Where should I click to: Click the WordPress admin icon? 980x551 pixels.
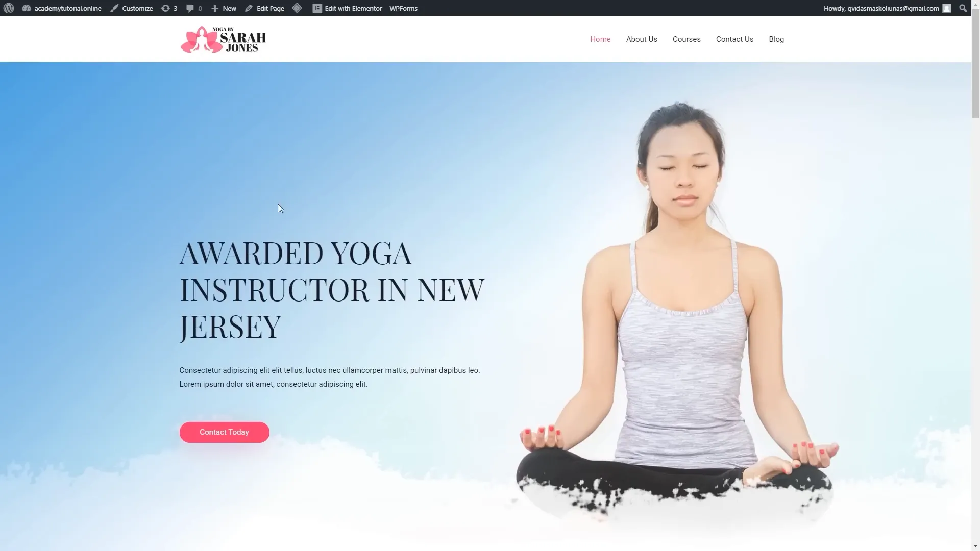pyautogui.click(x=9, y=8)
